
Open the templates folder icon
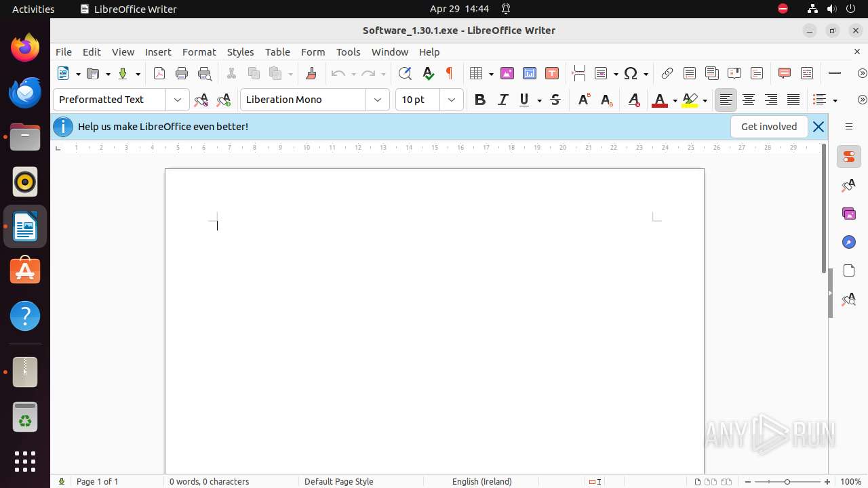coord(93,73)
